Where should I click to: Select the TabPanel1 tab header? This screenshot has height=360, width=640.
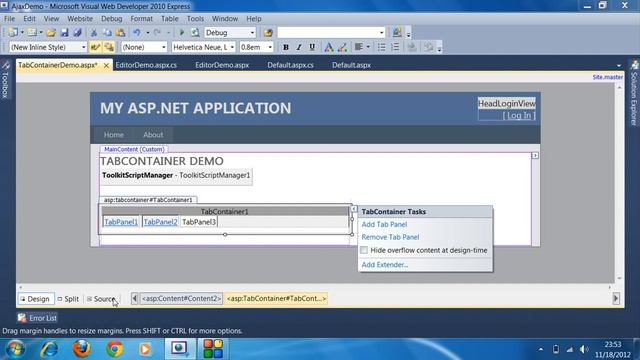click(x=121, y=222)
